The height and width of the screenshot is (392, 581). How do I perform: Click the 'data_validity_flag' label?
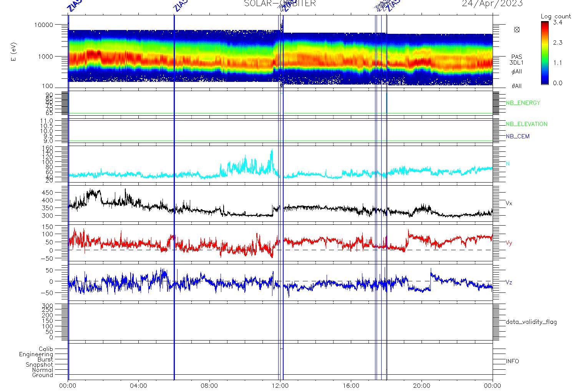(531, 322)
